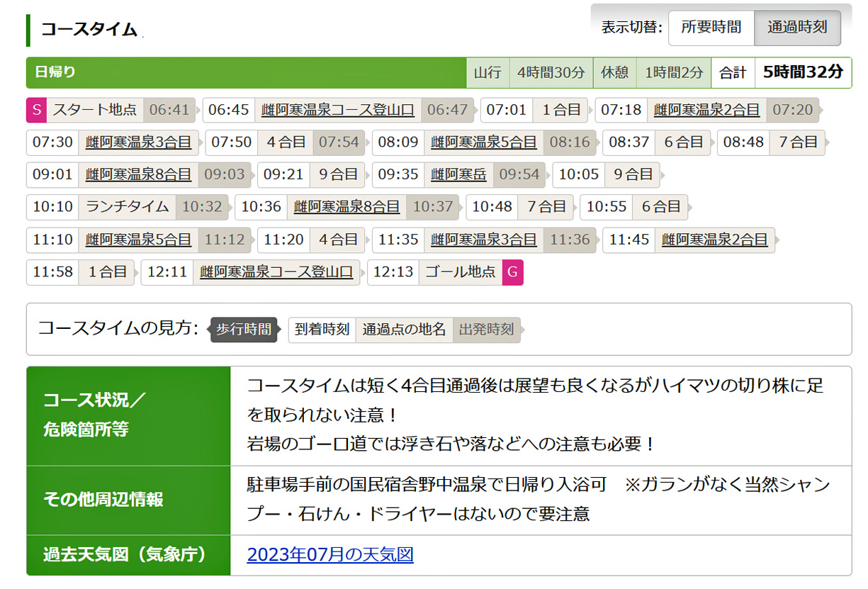This screenshot has width=868, height=589.
Task: Click the dark 歩行時間 legend tag
Action: [244, 330]
